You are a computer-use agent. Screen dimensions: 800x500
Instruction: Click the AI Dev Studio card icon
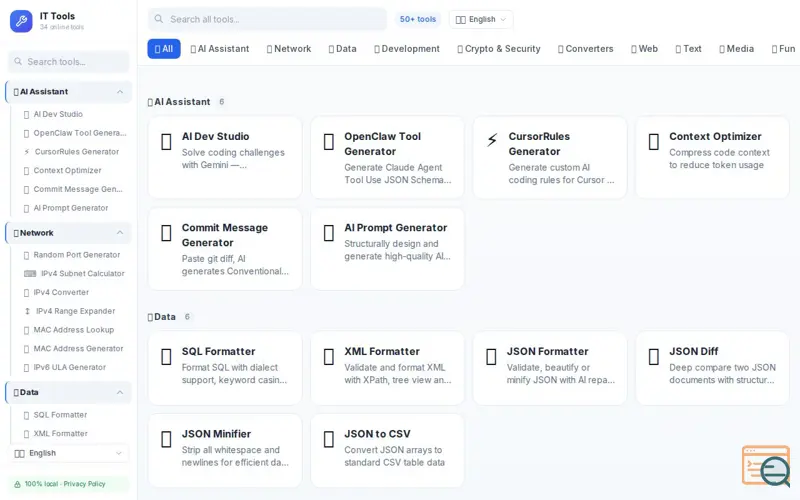(166, 141)
